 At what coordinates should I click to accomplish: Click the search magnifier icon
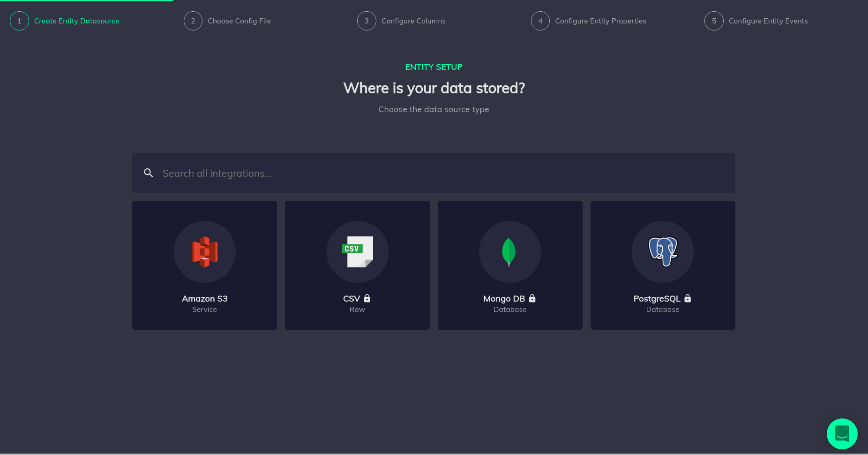coord(149,173)
